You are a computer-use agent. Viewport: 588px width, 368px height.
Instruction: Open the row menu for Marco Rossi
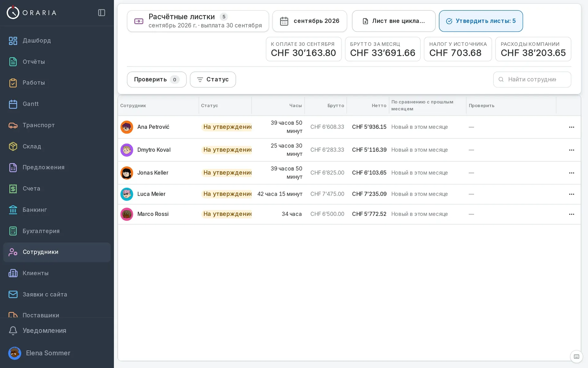click(x=571, y=214)
